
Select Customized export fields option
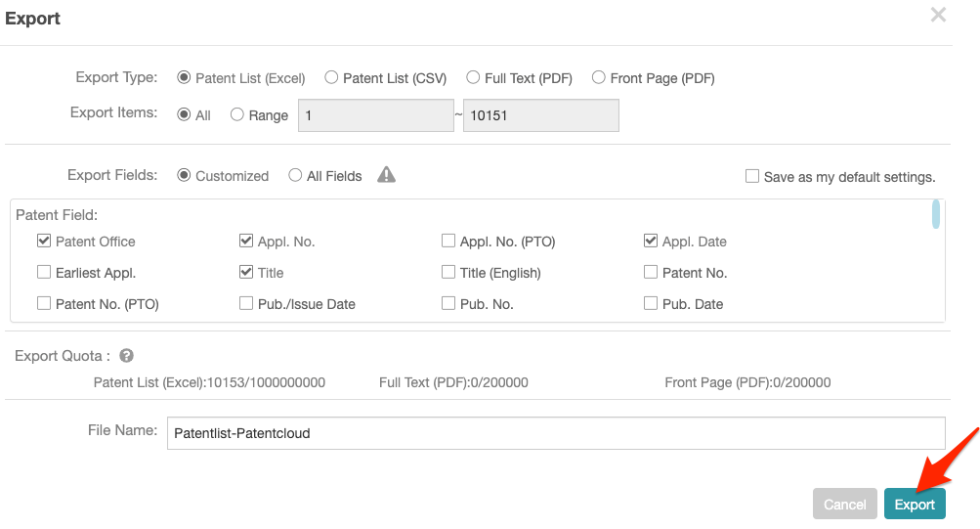click(x=184, y=175)
